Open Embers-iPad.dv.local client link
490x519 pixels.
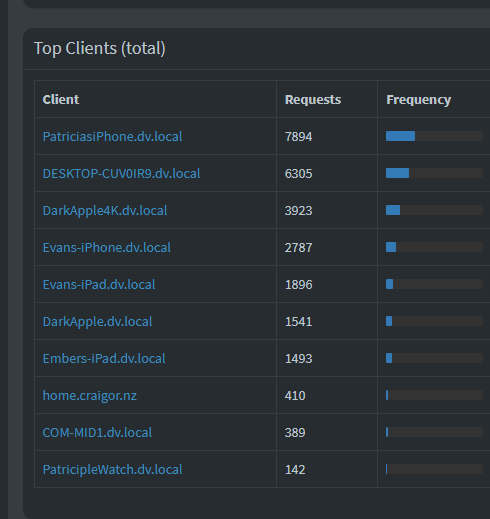[x=104, y=358]
